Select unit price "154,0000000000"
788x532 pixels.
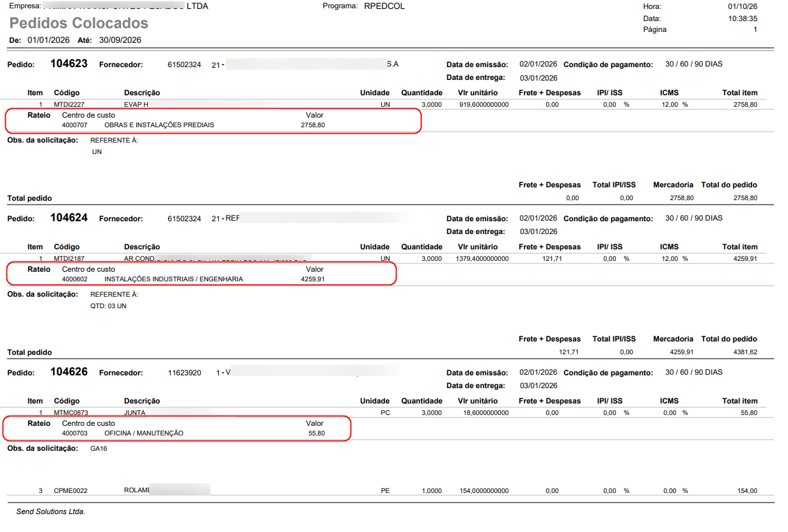tap(484, 490)
